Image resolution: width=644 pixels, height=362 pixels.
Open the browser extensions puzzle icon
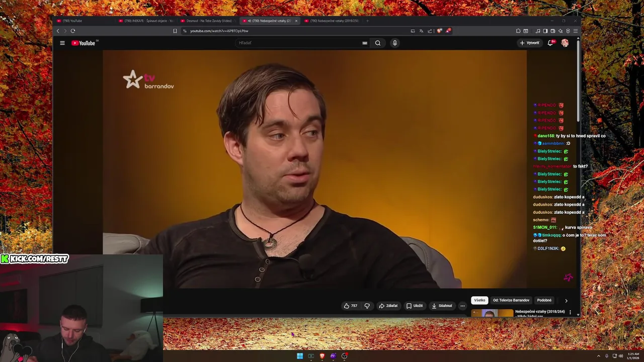coord(518,31)
